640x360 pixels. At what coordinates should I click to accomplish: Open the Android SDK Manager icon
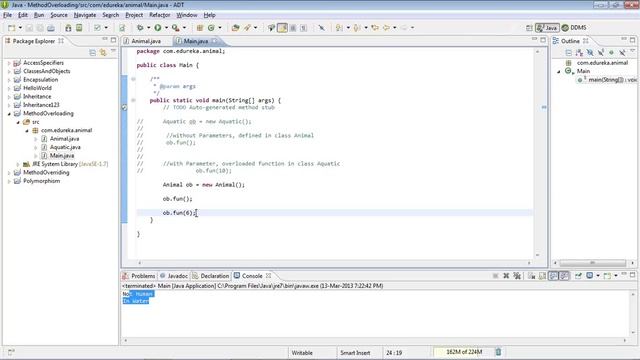click(68, 28)
